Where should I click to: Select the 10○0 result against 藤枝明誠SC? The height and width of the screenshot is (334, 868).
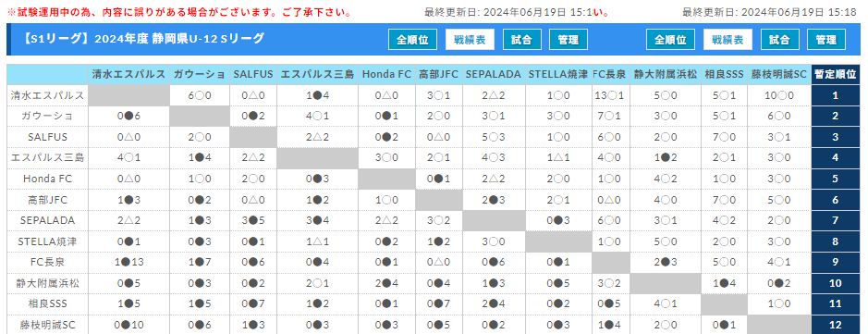click(779, 95)
